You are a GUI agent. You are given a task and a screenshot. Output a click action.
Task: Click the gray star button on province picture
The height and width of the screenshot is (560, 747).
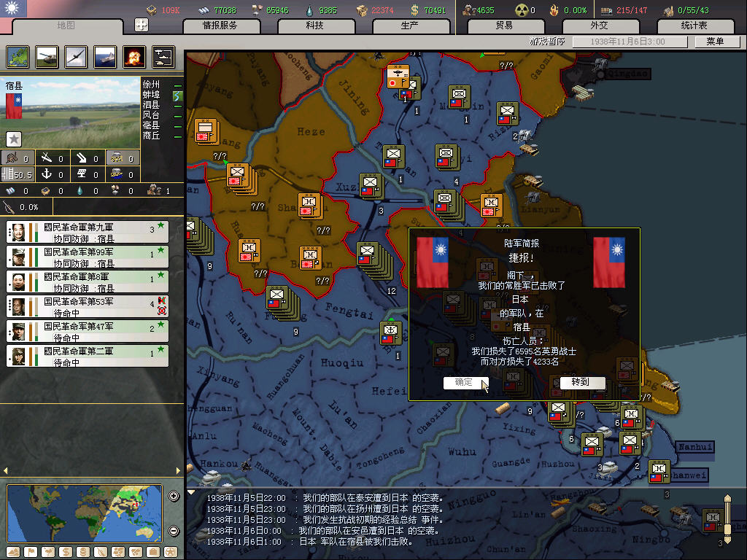click(x=14, y=139)
